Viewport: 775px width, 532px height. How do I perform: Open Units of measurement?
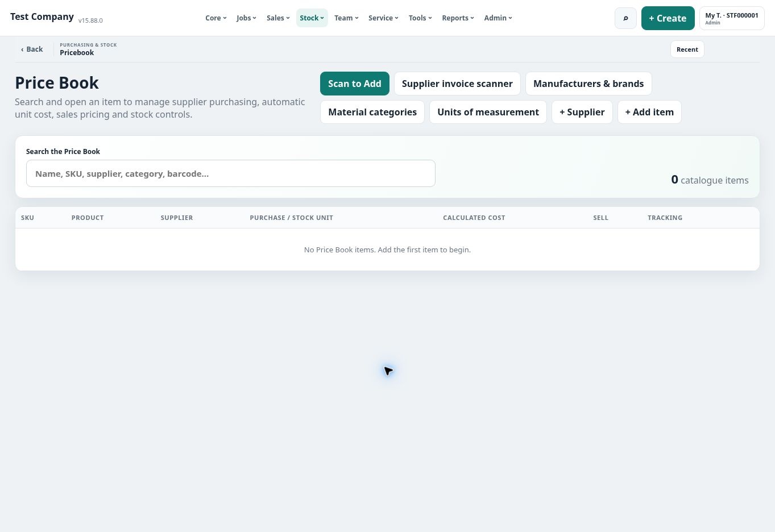coord(488,112)
